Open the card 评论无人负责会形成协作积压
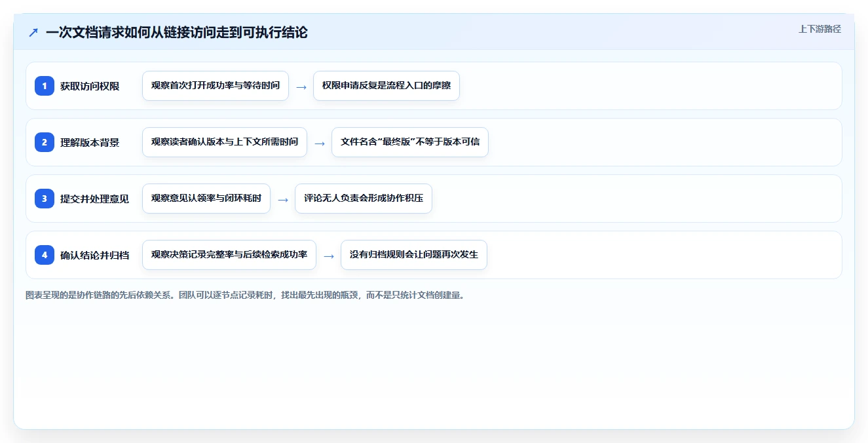The width and height of the screenshot is (868, 443). click(364, 199)
